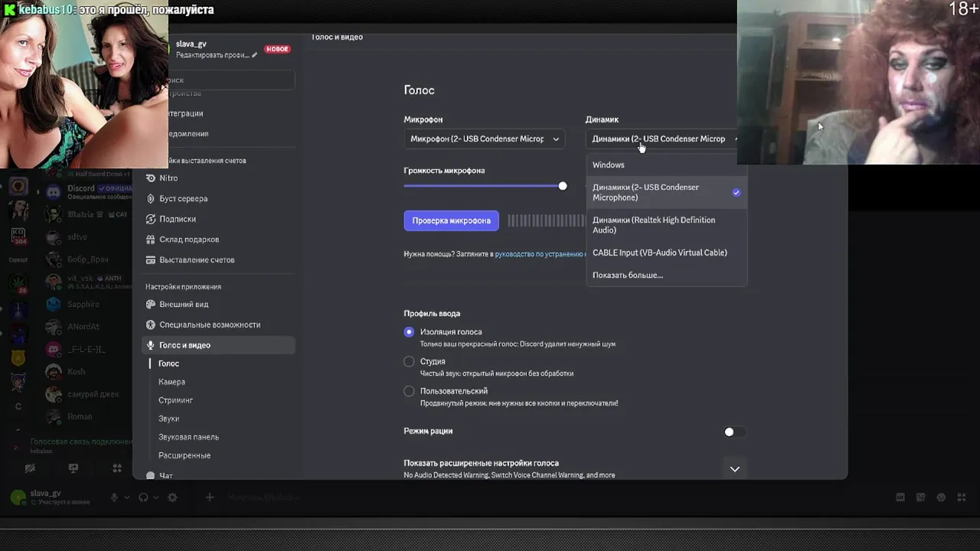The height and width of the screenshot is (551, 980).
Task: Open the Nitro settings section
Action: point(219,178)
